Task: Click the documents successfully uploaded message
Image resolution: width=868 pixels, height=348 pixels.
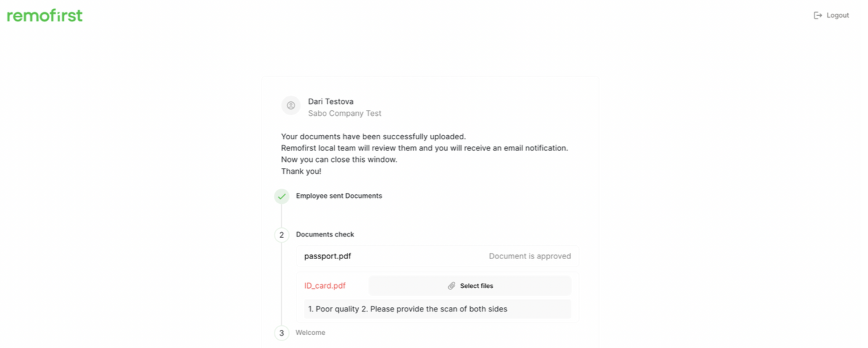Action: click(373, 137)
